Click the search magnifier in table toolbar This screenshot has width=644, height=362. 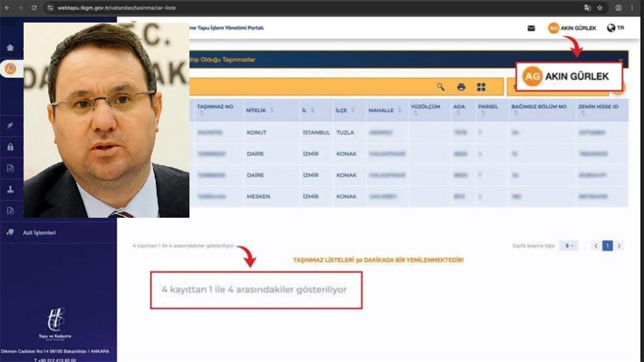point(441,87)
